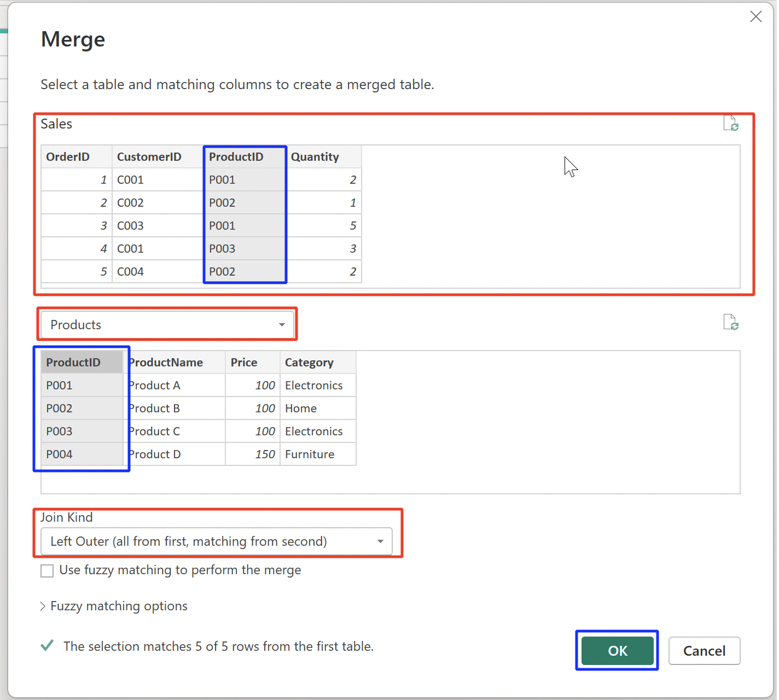Select ProductID column header in Products table
Screen dimensions: 779x700
coord(82,363)
